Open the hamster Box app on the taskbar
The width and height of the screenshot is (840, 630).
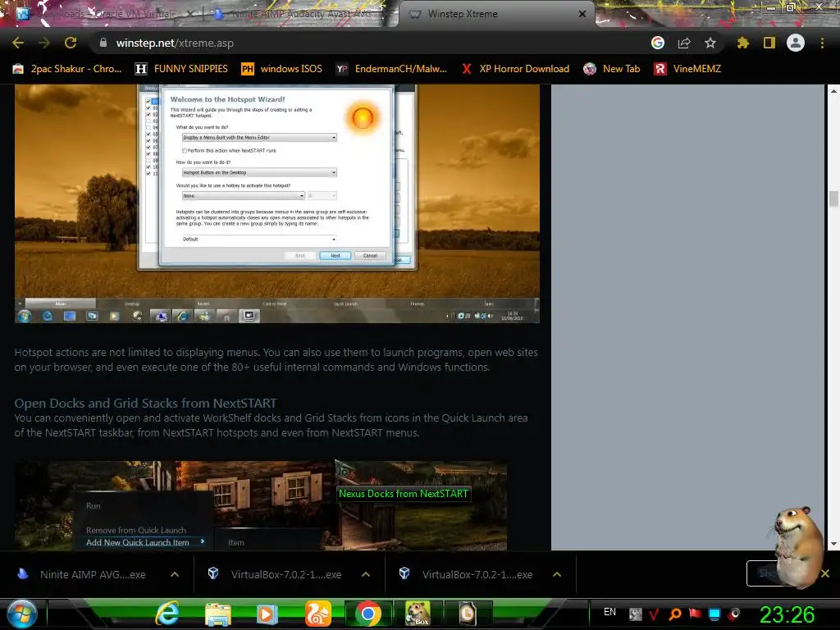click(x=418, y=614)
